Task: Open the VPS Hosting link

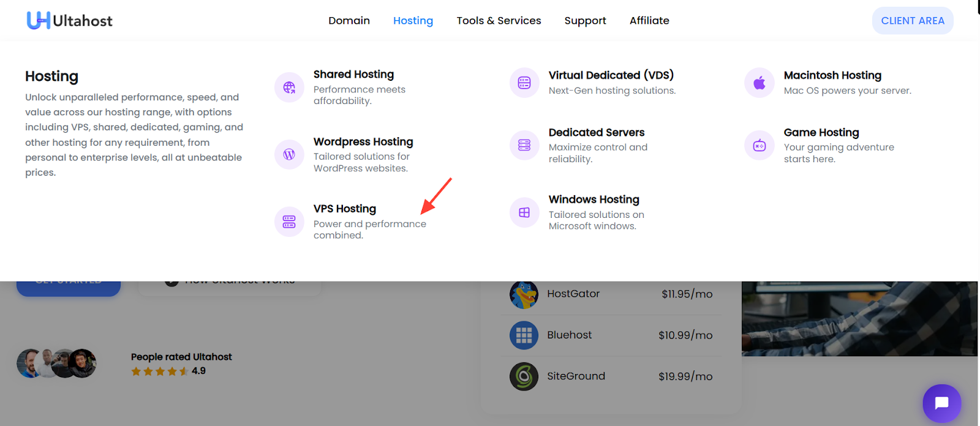Action: coord(345,209)
